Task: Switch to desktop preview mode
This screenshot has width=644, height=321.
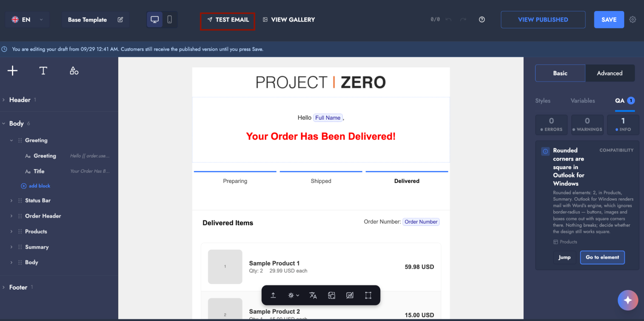Action: click(x=155, y=20)
